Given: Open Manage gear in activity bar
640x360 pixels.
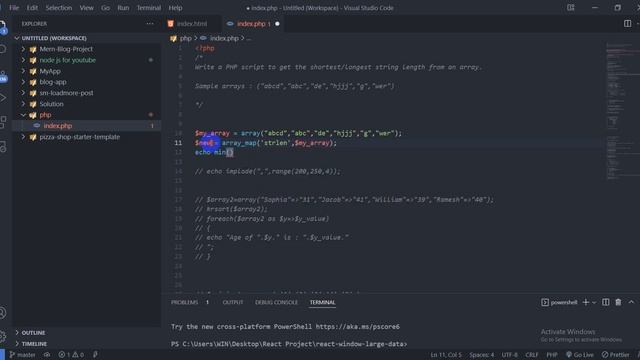Looking at the screenshot, I should [x=3, y=336].
